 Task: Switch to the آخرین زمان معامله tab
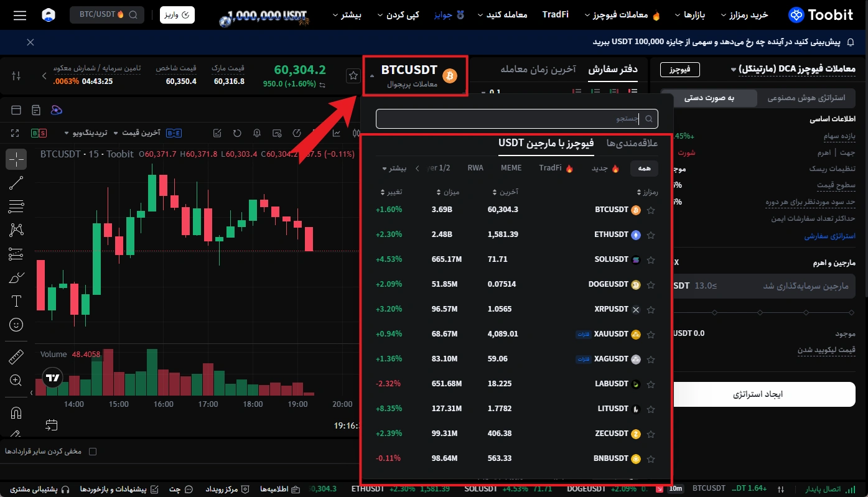(x=538, y=69)
